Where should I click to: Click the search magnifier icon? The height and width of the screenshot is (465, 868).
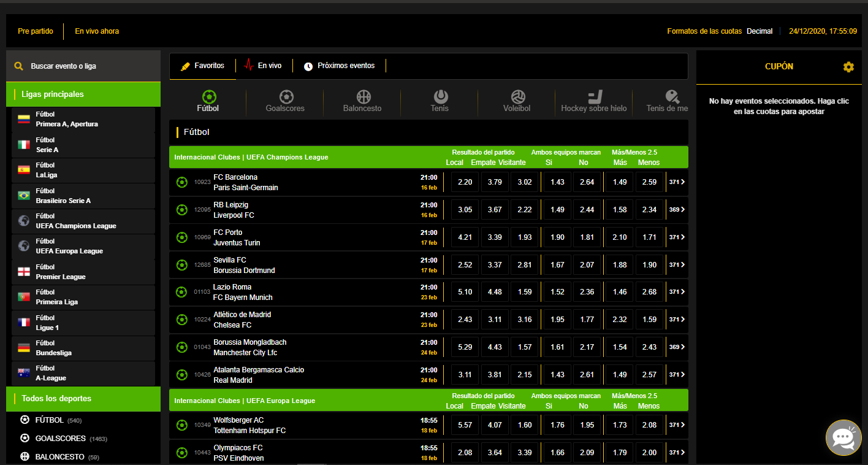[18, 66]
